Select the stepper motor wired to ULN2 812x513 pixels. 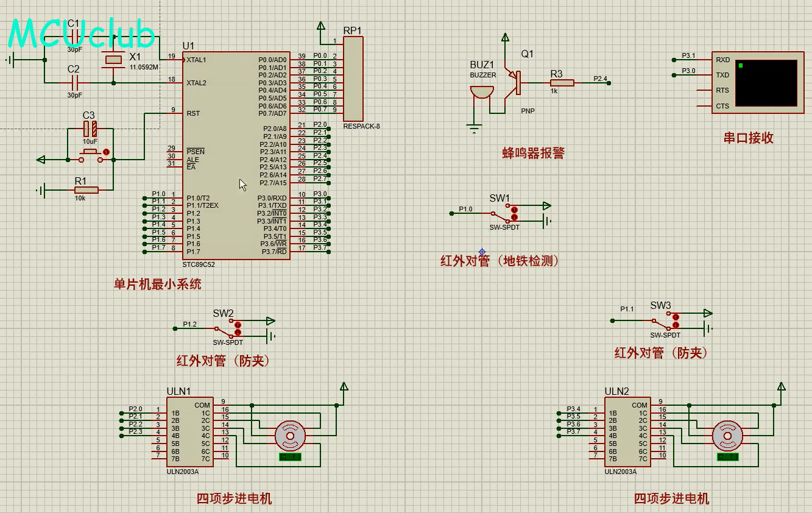(x=727, y=436)
